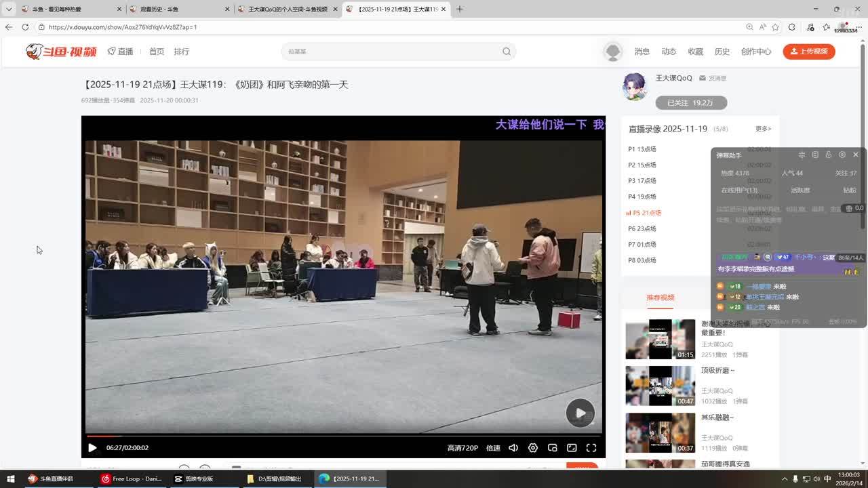Expand the 更多 playlist link
Image resolution: width=868 pixels, height=488 pixels.
764,129
